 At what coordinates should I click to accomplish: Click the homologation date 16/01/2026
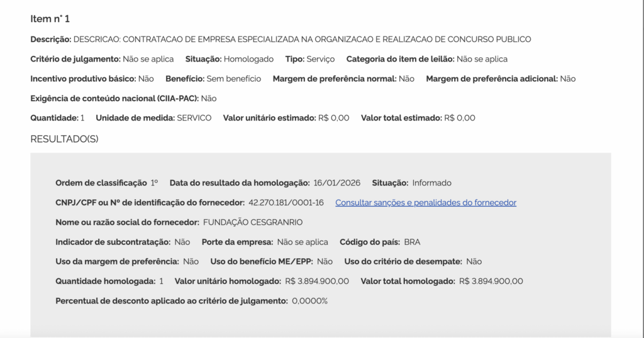point(336,183)
